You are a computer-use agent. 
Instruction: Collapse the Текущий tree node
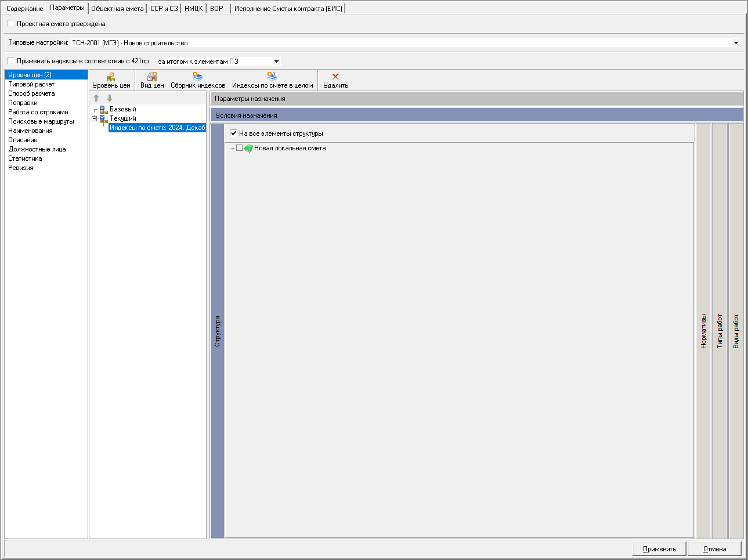pyautogui.click(x=94, y=118)
